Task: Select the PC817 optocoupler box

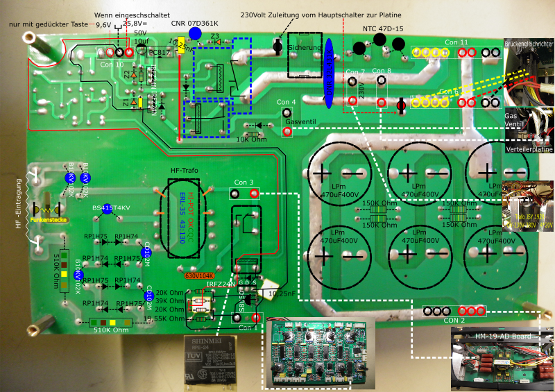Action: pos(159,53)
